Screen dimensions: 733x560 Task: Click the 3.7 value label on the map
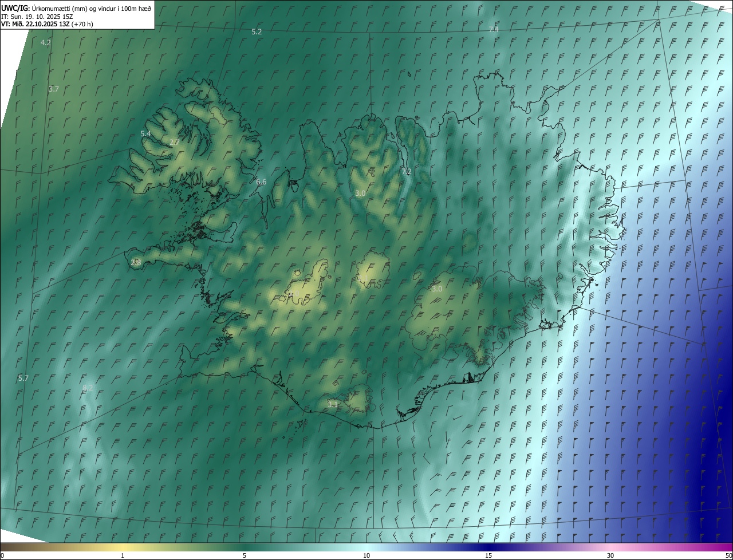(x=54, y=89)
